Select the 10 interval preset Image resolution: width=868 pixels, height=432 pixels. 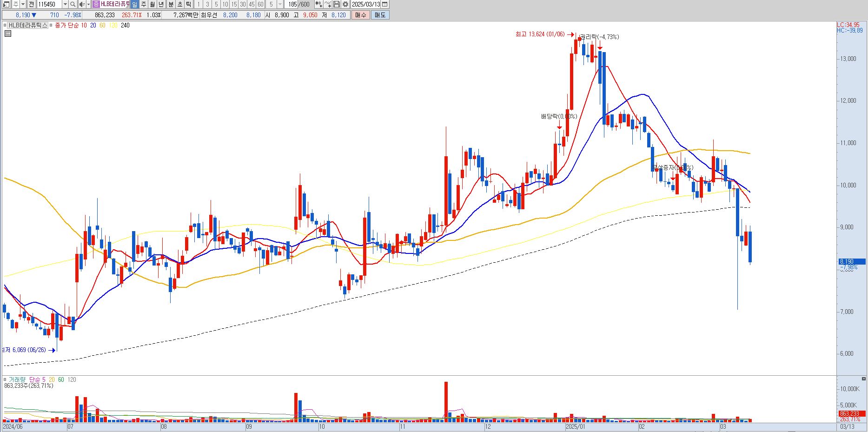tap(225, 4)
